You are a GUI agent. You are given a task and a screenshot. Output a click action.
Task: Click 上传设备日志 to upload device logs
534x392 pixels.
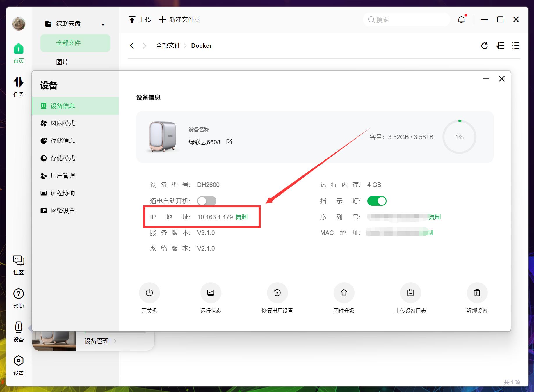(410, 293)
